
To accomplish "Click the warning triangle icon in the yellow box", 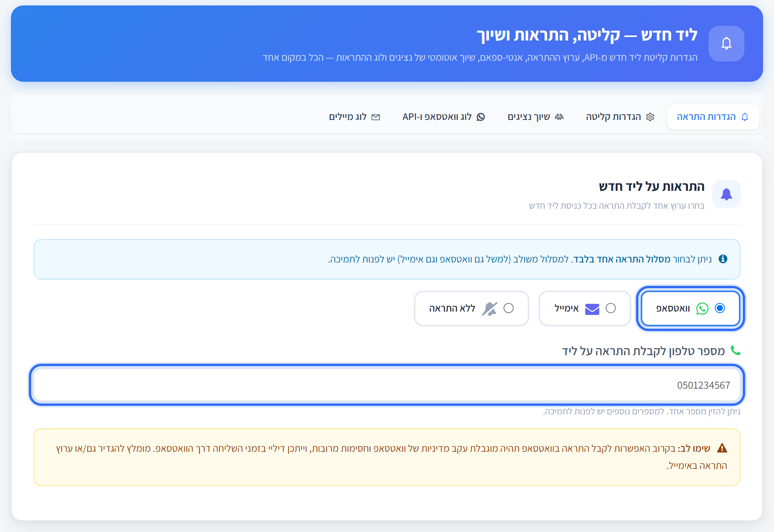I will pyautogui.click(x=722, y=448).
